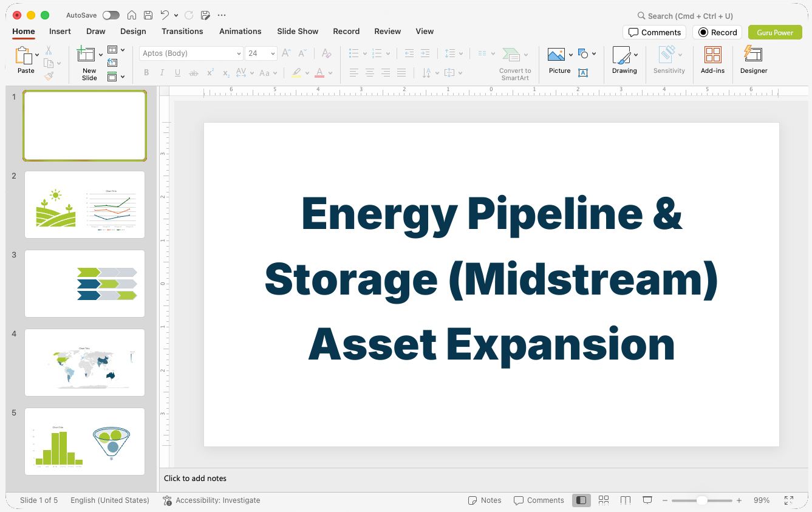This screenshot has width=812, height=512.
Task: Click the Shapes icon
Action: point(584,53)
